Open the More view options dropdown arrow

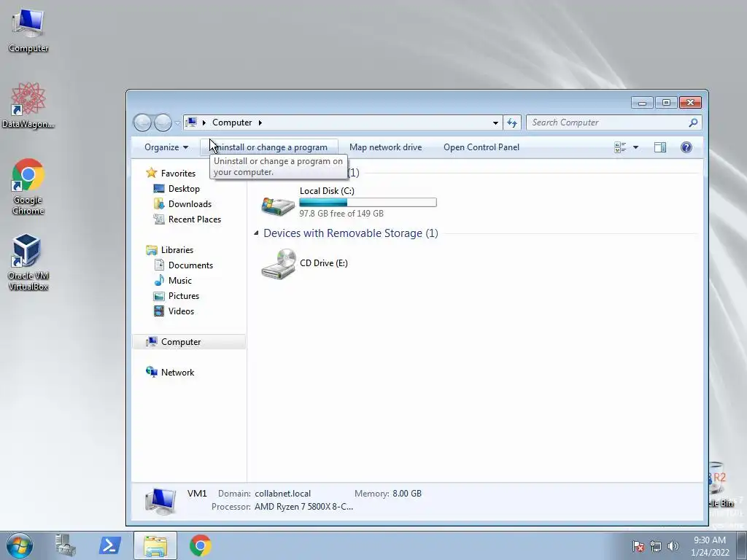(635, 147)
